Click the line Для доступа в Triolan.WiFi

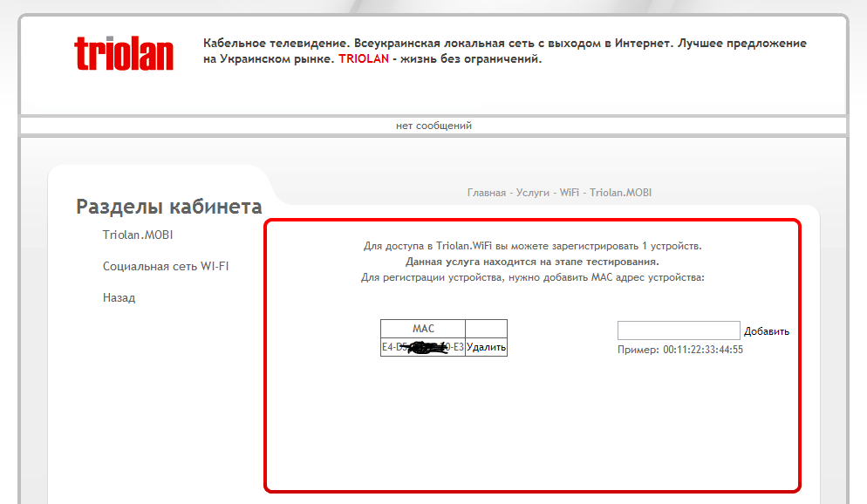[532, 246]
